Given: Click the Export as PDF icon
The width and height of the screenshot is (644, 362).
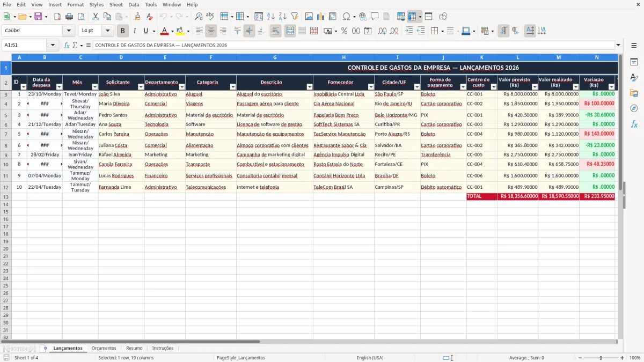Looking at the screenshot, I should point(57,17).
